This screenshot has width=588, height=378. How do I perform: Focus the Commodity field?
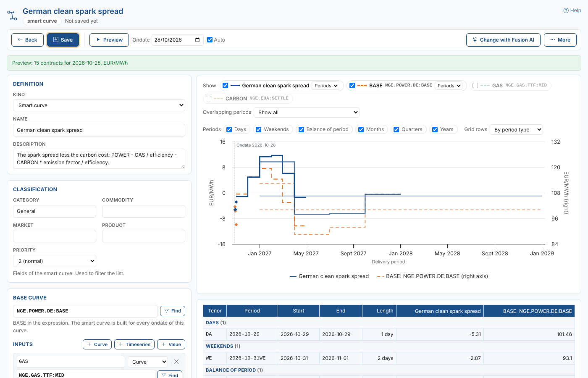pyautogui.click(x=144, y=211)
